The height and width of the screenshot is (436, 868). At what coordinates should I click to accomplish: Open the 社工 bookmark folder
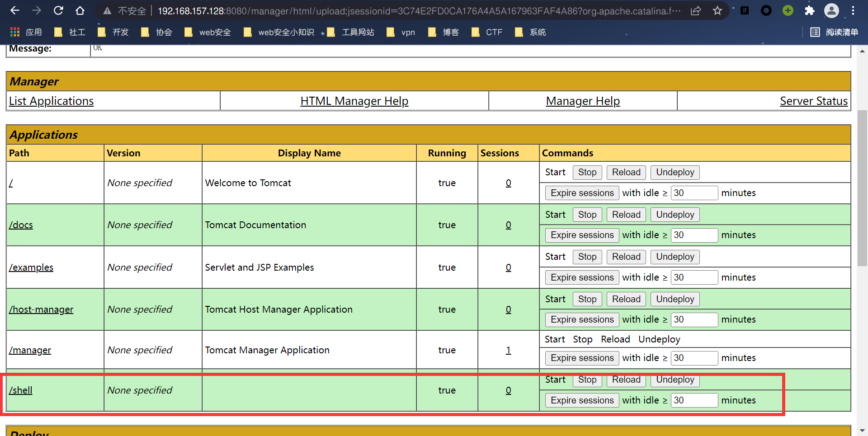(x=70, y=32)
